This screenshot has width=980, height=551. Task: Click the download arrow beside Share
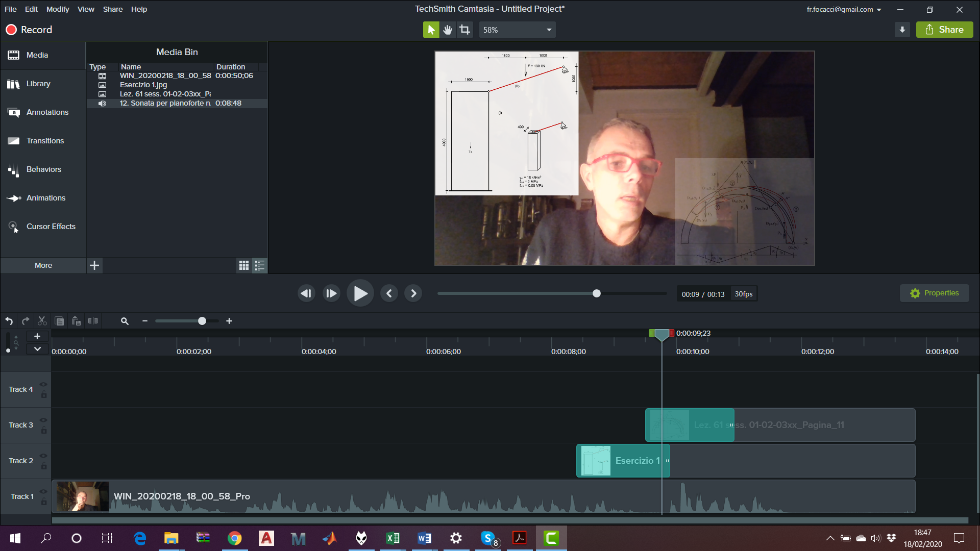pos(902,30)
